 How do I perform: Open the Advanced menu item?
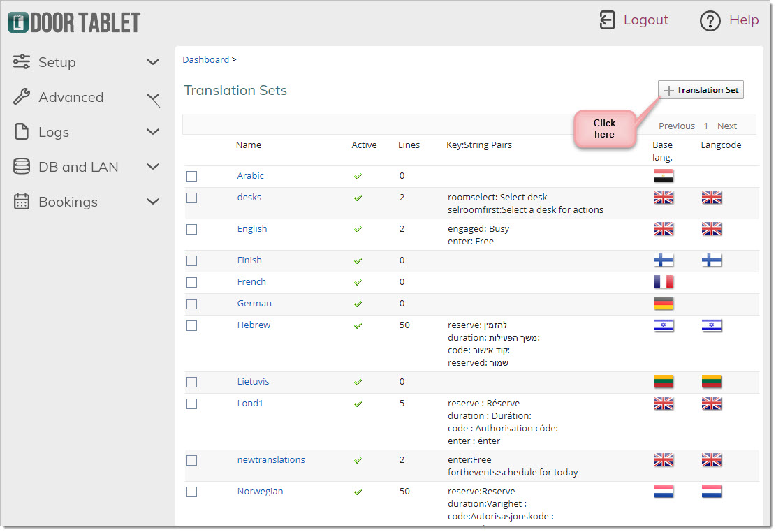point(71,97)
